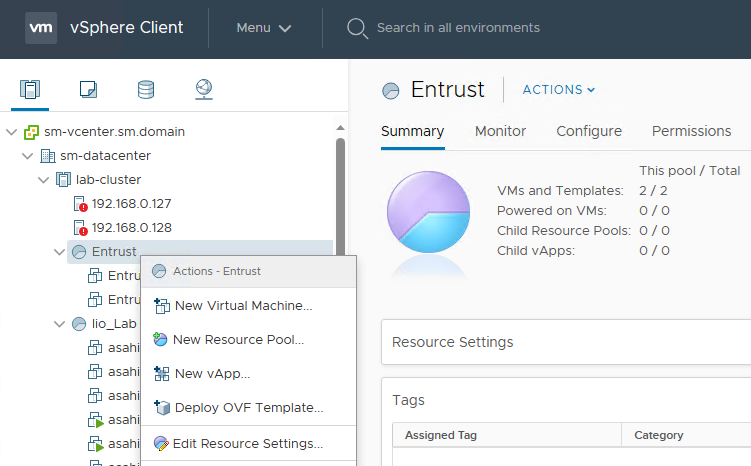The height and width of the screenshot is (466, 751).
Task: Collapse Entrust resource pool node
Action: click(x=59, y=251)
